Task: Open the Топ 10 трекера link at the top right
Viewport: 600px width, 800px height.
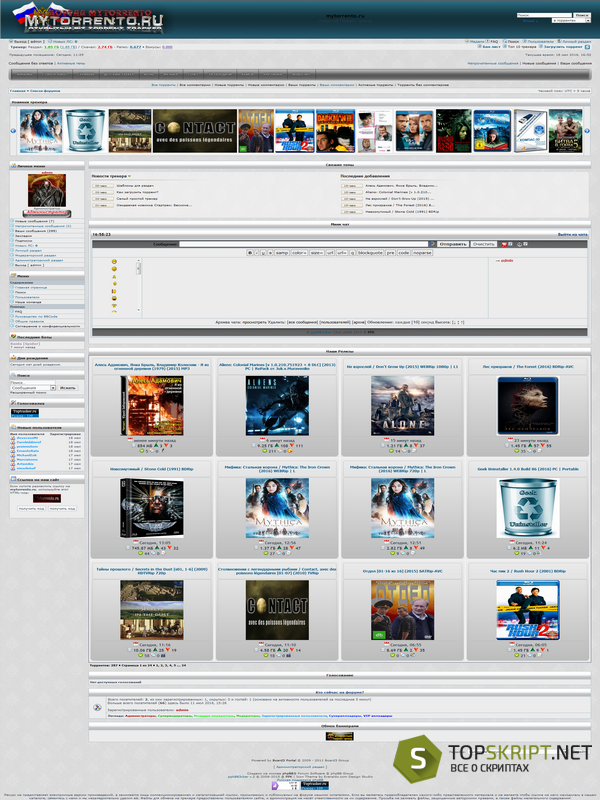Action: pyautogui.click(x=522, y=47)
